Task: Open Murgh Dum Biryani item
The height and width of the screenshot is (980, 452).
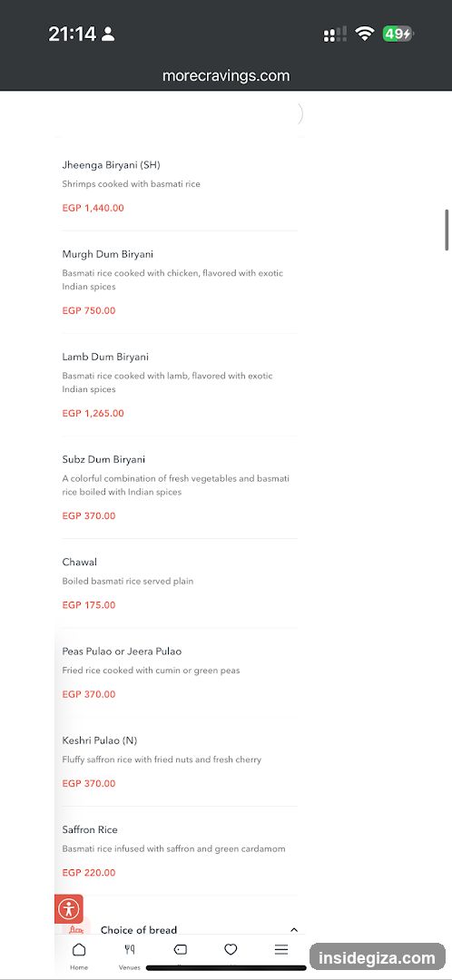Action: click(x=180, y=282)
